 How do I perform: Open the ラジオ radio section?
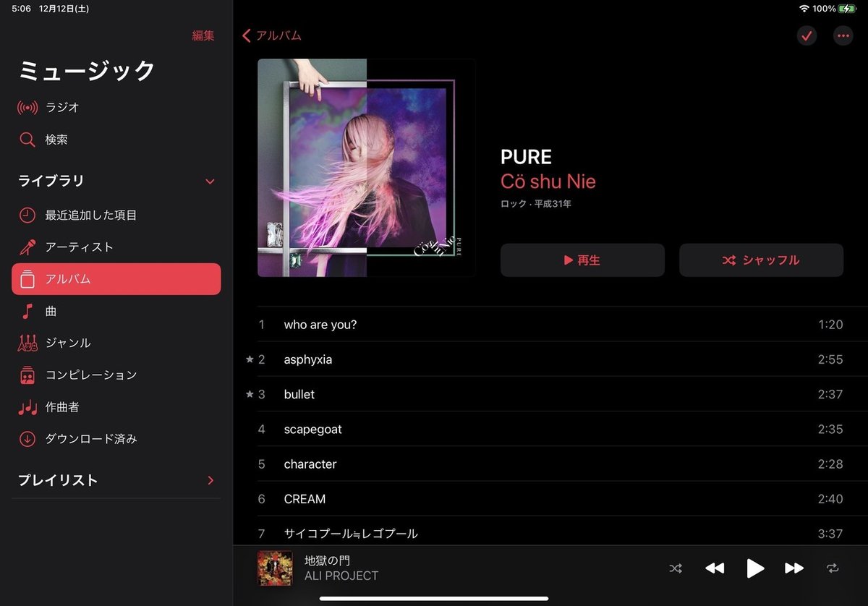[116, 108]
